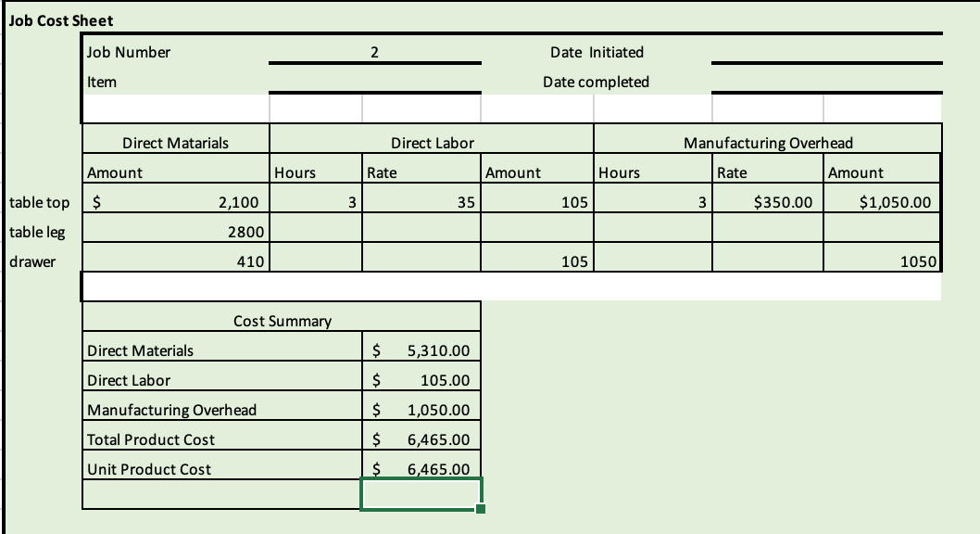Select Direct Labor amount 105 in drawer row
The height and width of the screenshot is (534, 980).
click(537, 257)
